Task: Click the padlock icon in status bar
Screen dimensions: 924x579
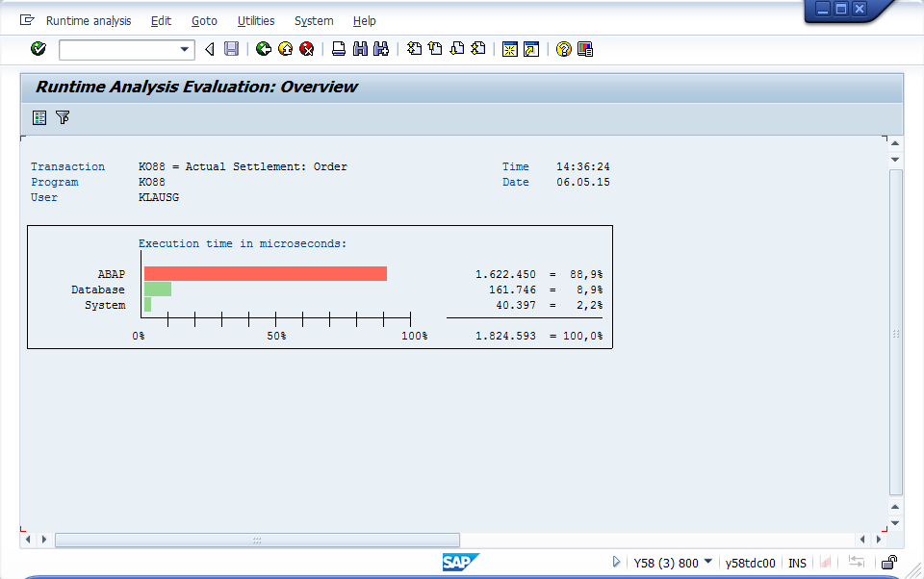Action: point(889,563)
